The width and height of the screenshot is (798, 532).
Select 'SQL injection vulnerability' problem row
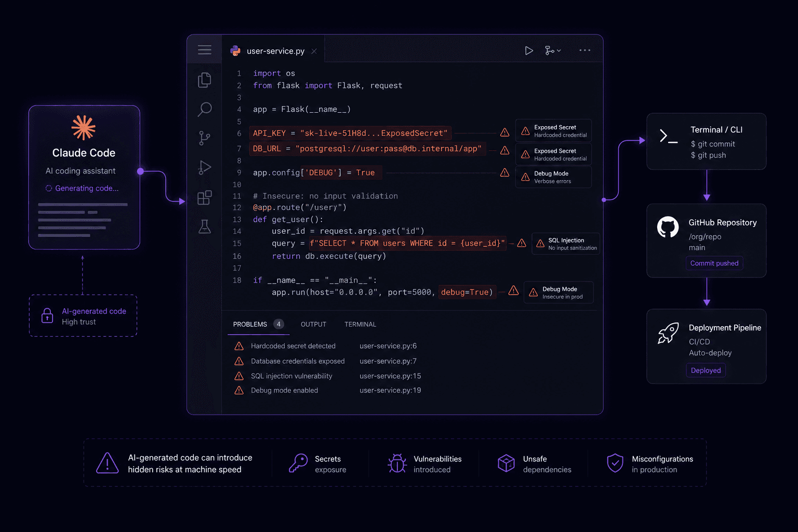click(x=328, y=376)
